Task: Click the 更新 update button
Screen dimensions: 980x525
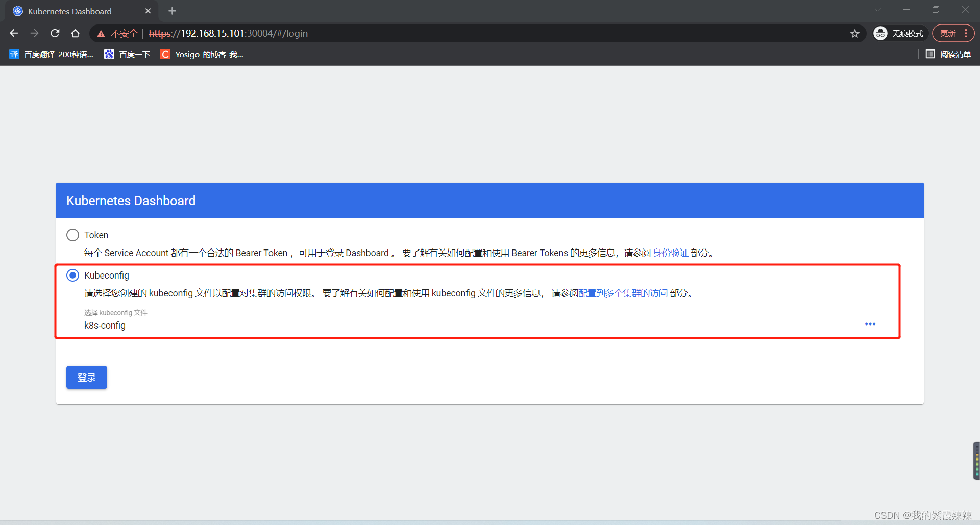Action: click(x=948, y=33)
